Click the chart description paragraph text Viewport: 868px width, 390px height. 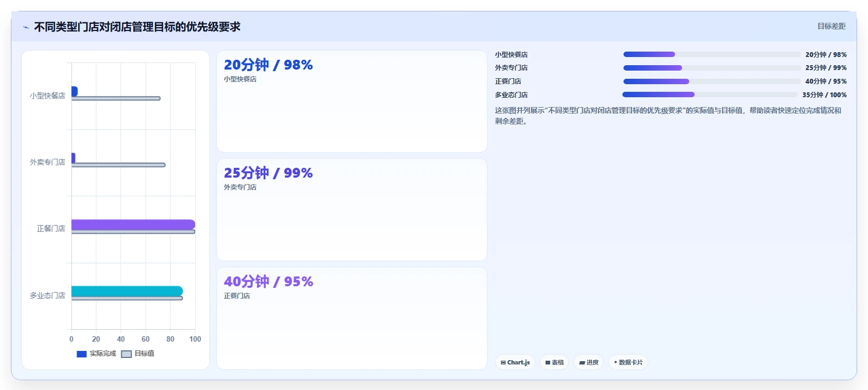coord(668,116)
